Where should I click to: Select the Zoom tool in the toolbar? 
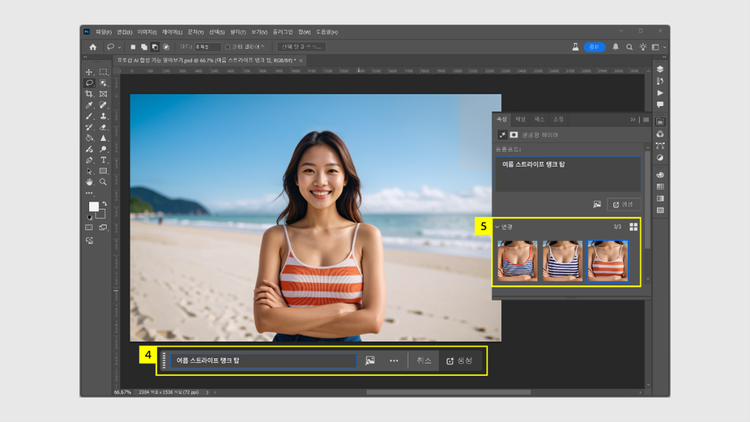point(104,182)
